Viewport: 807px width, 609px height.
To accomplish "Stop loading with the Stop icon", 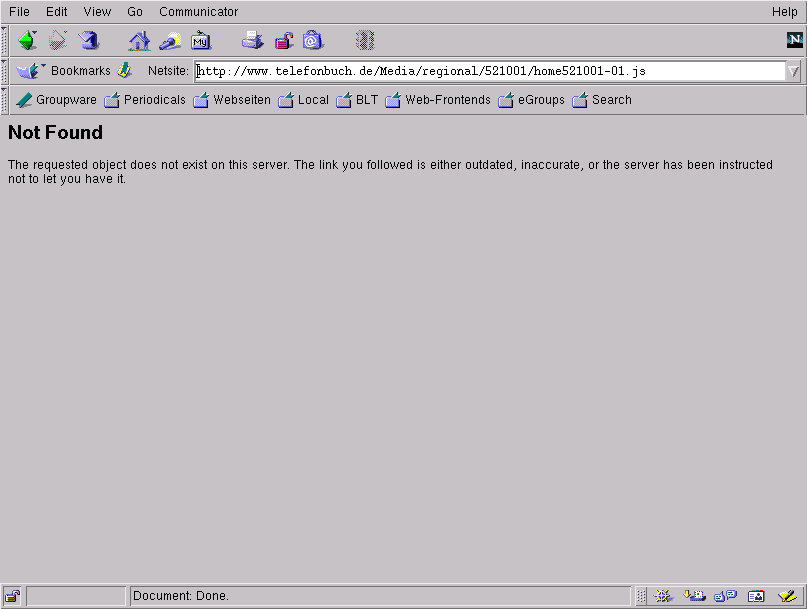I will tap(365, 40).
